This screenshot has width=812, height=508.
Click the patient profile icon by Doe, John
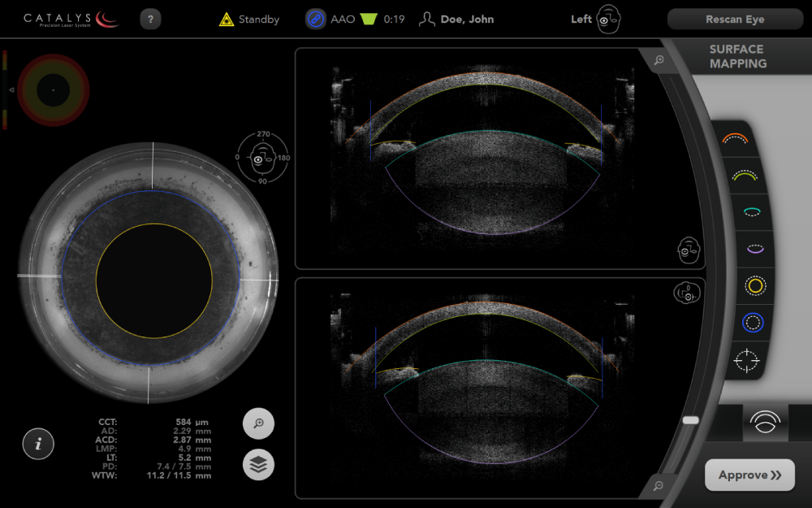pos(427,20)
